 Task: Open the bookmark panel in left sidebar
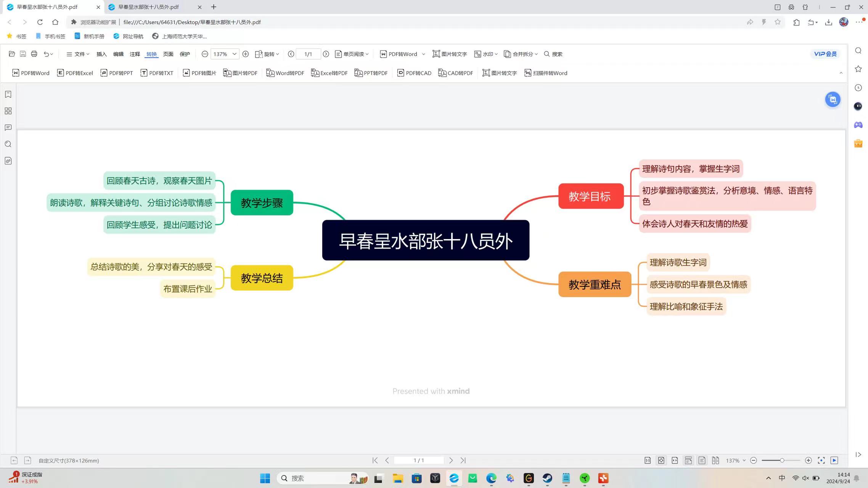click(x=8, y=94)
